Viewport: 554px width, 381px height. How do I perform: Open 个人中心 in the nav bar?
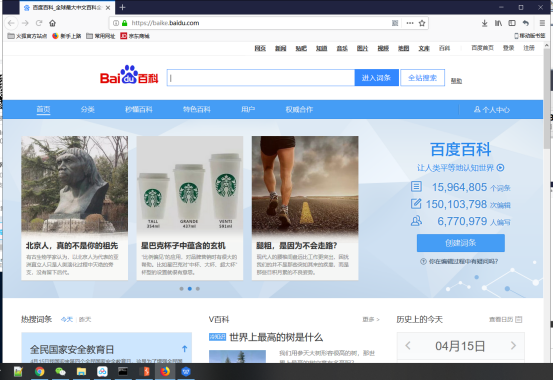click(492, 110)
